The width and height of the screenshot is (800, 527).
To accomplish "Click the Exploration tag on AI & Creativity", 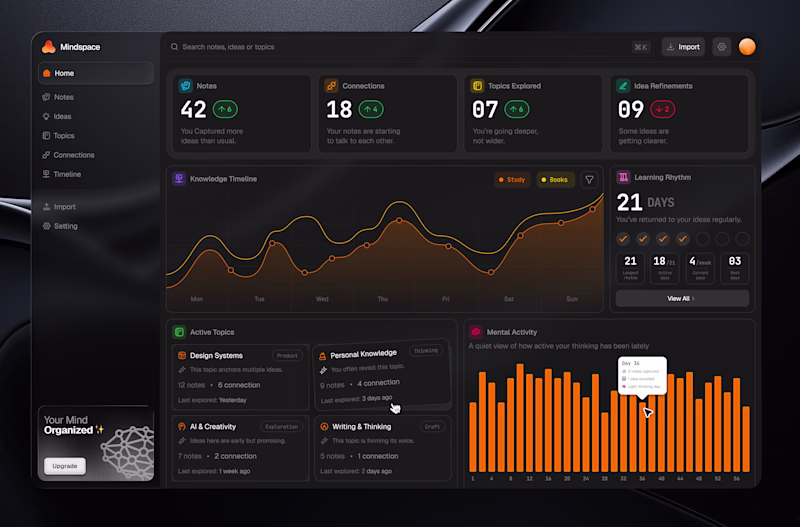I will [282, 426].
